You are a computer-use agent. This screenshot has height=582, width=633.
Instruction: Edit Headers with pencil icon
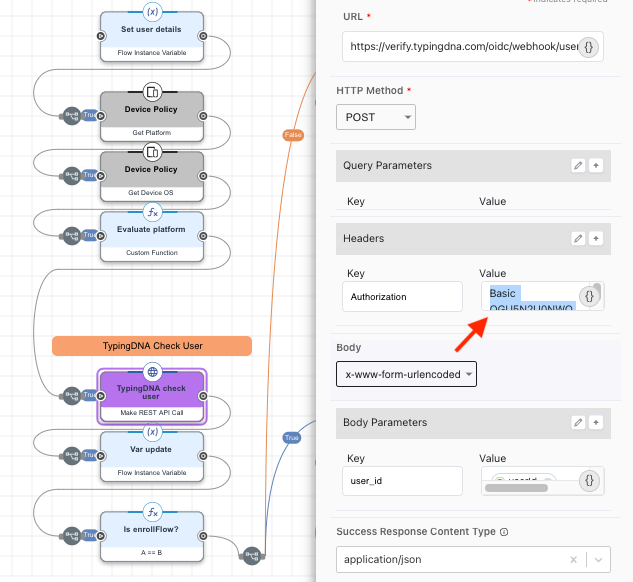pos(578,239)
